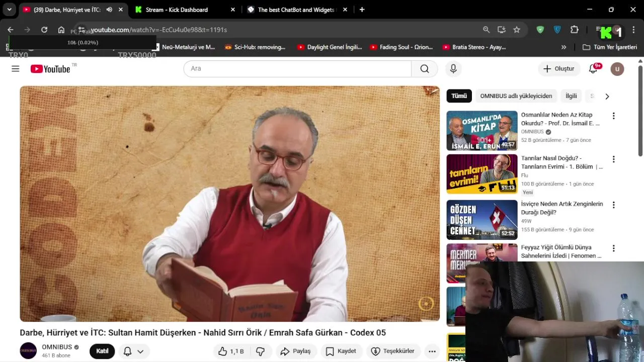Image resolution: width=644 pixels, height=362 pixels.
Task: Select the İlgili filter chip
Action: (x=571, y=96)
